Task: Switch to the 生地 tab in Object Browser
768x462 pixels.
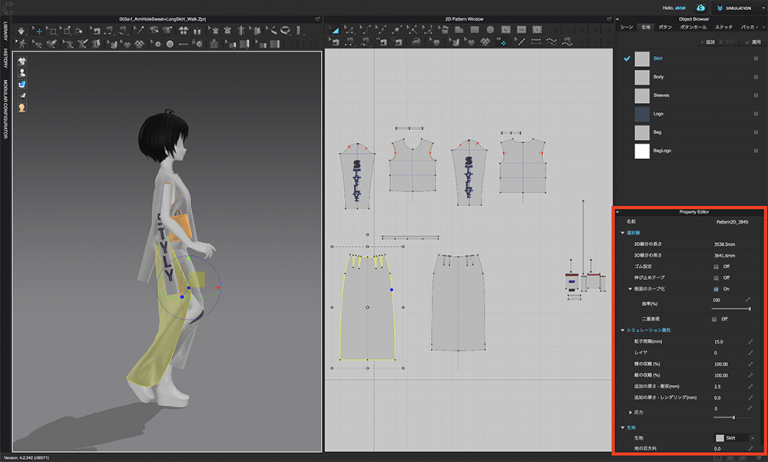Action: 646,27
